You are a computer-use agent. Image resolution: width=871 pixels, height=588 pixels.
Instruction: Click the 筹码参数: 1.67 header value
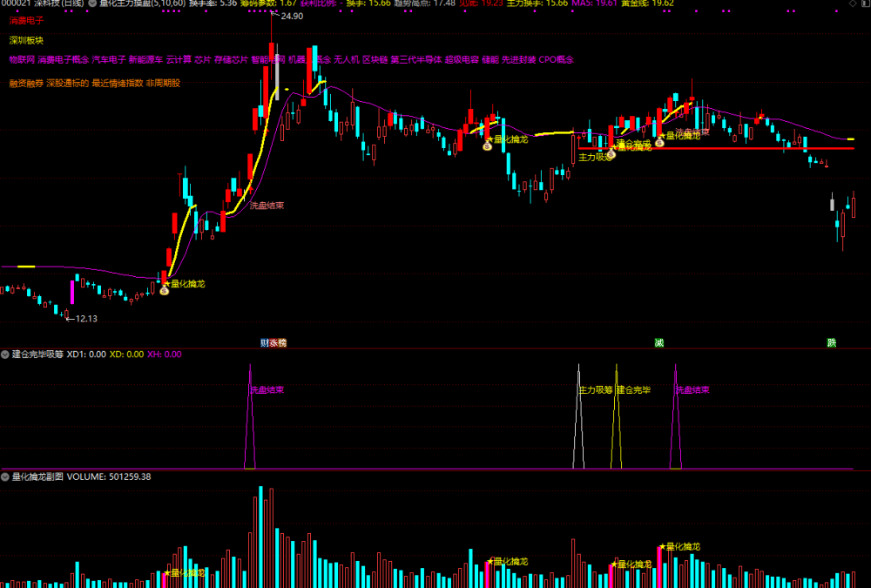point(268,3)
